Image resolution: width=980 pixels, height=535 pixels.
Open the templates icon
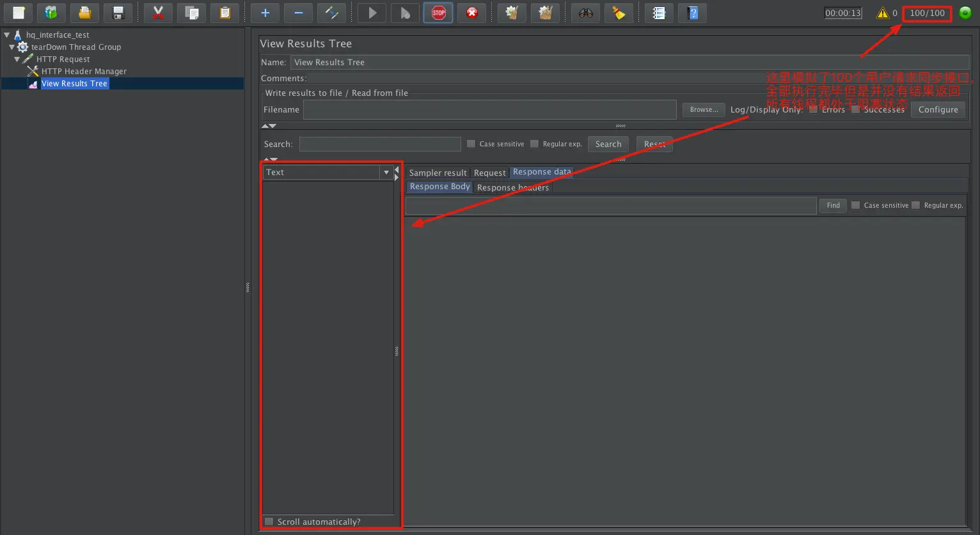point(51,12)
